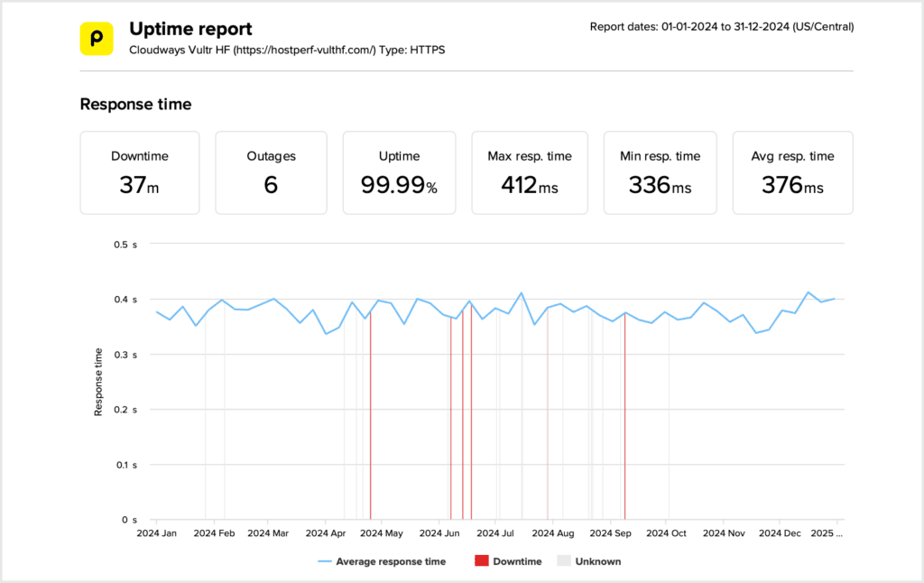Click the red Downtime legend swatch
Image resolution: width=924 pixels, height=583 pixels.
481,561
